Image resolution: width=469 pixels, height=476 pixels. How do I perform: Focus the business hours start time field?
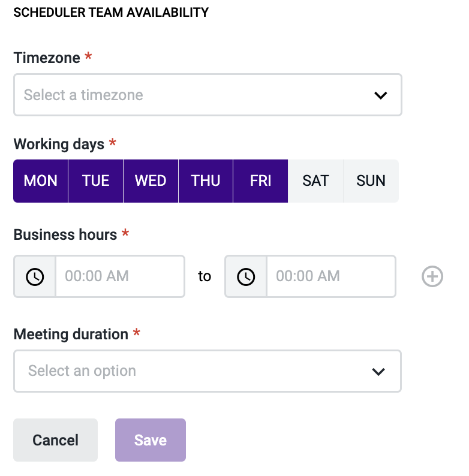(121, 276)
